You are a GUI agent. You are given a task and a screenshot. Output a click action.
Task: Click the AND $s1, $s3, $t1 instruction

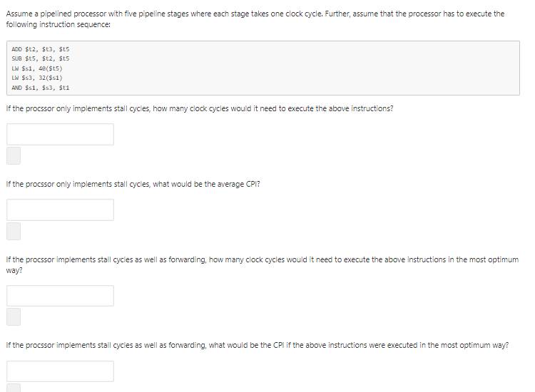point(40,88)
